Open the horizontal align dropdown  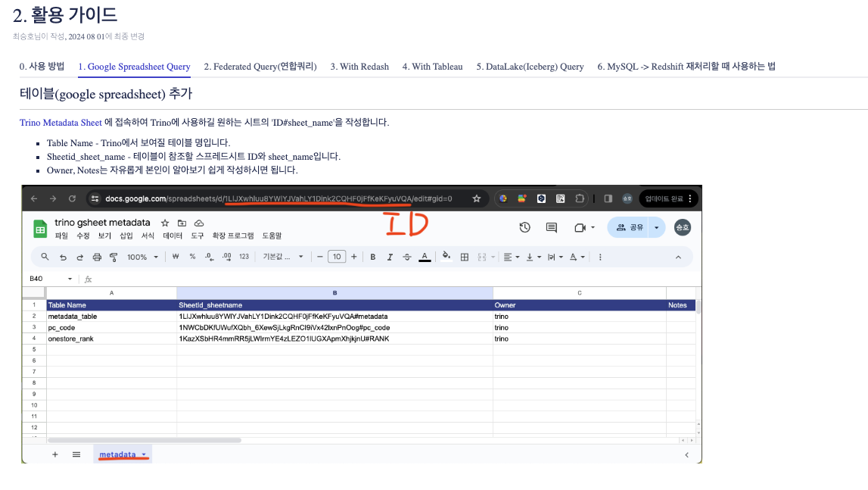pyautogui.click(x=512, y=257)
